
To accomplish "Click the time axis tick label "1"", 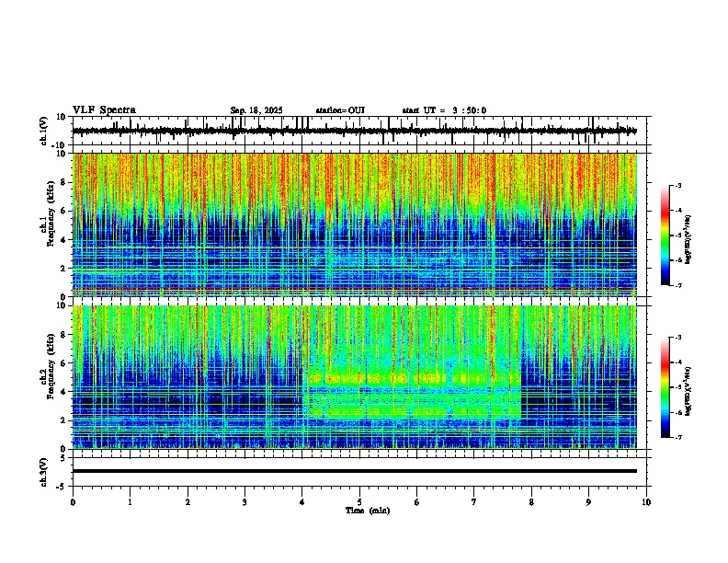I will pyautogui.click(x=130, y=502).
